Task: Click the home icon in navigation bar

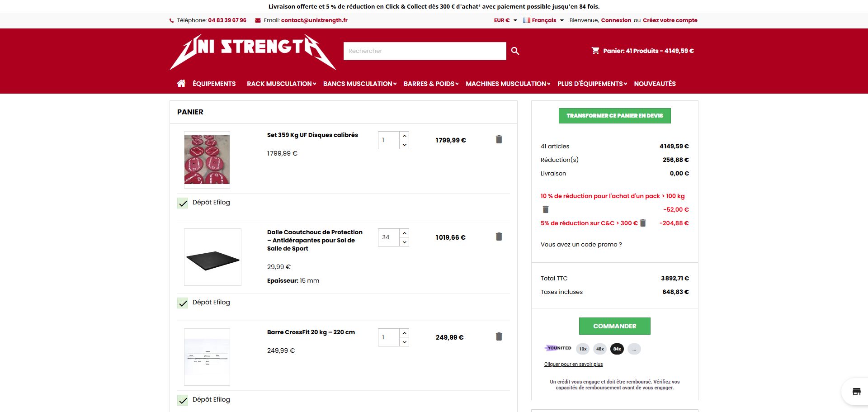Action: [x=181, y=83]
